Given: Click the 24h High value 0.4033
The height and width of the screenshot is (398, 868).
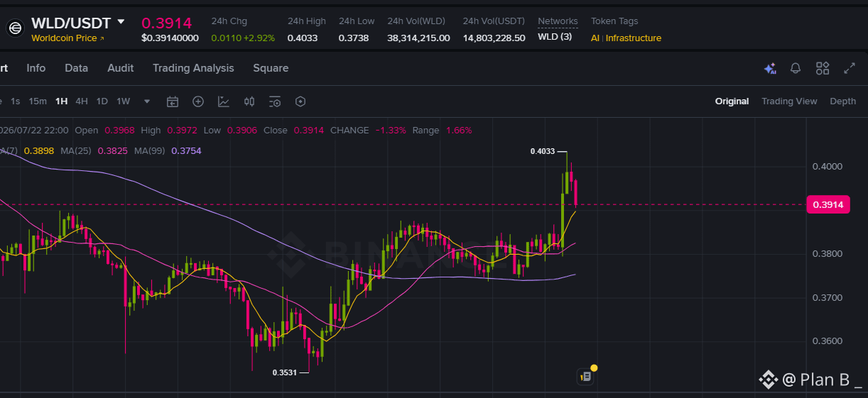Looking at the screenshot, I should pos(303,38).
